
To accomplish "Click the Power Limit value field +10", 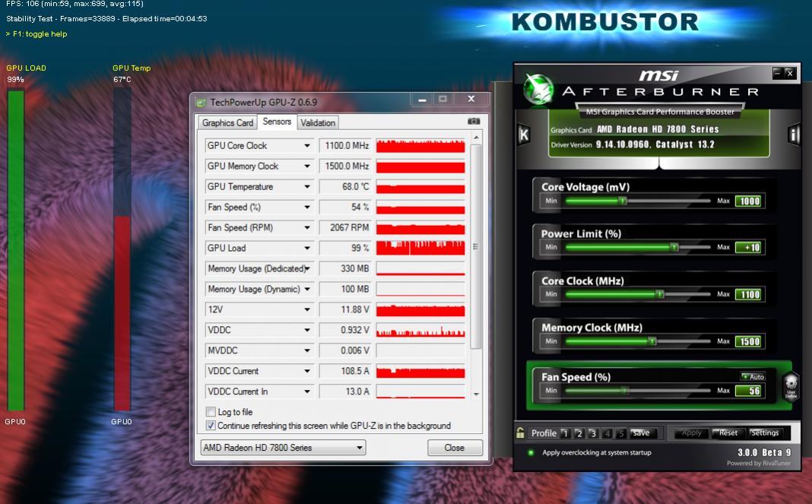I will [748, 248].
